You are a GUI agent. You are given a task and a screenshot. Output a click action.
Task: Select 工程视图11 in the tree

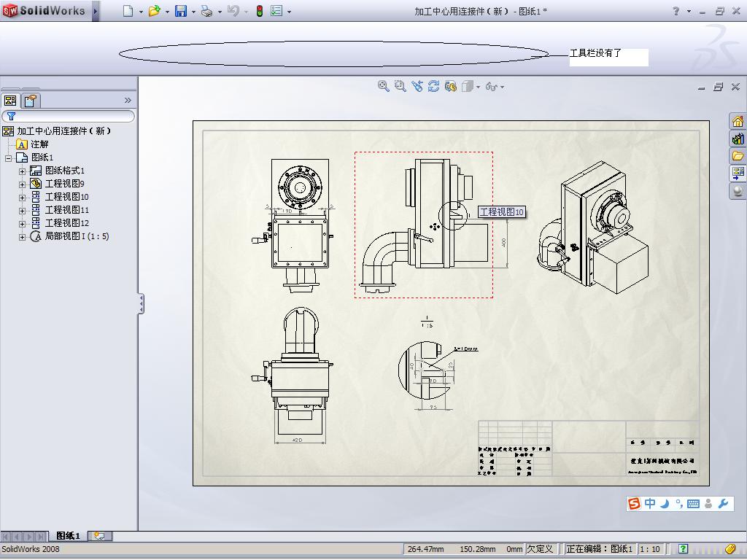66,210
